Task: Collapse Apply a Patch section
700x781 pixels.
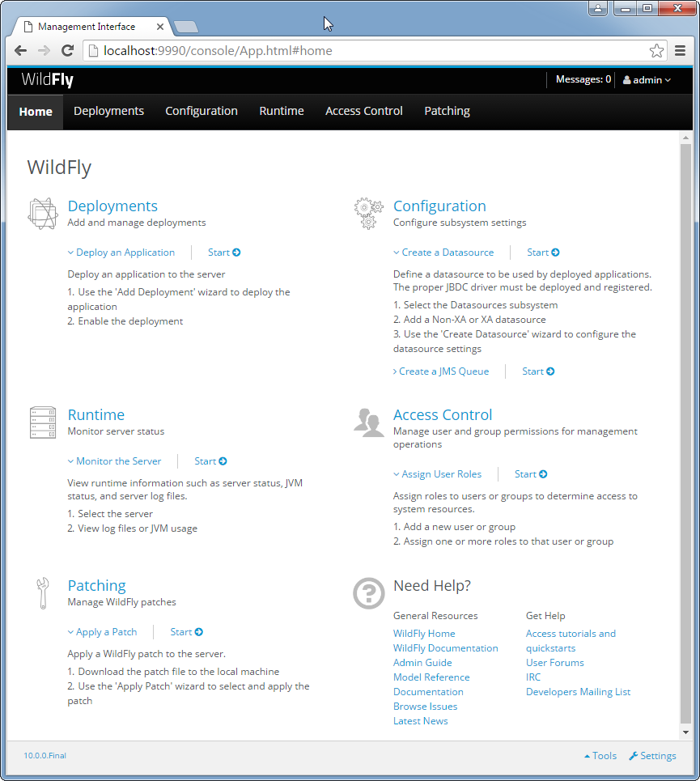Action: click(102, 632)
